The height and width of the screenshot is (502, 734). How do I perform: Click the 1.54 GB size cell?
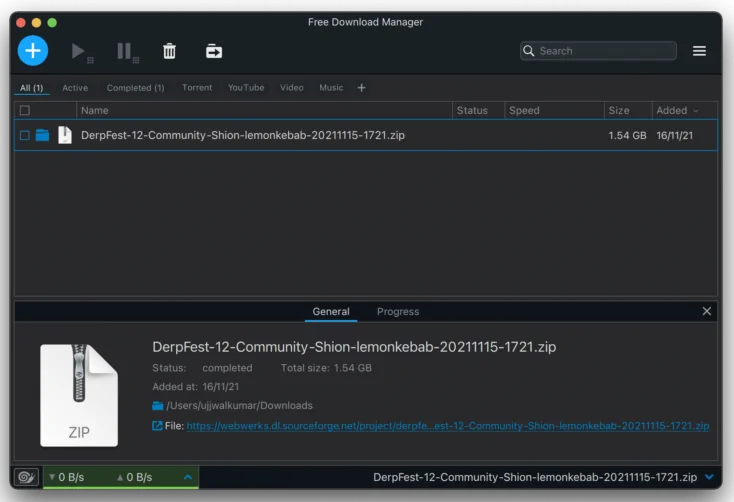[x=627, y=135]
